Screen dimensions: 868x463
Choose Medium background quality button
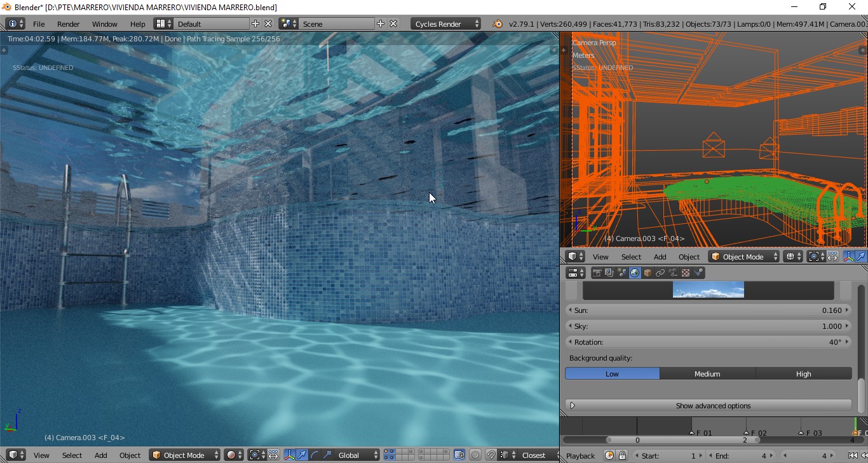[707, 374]
